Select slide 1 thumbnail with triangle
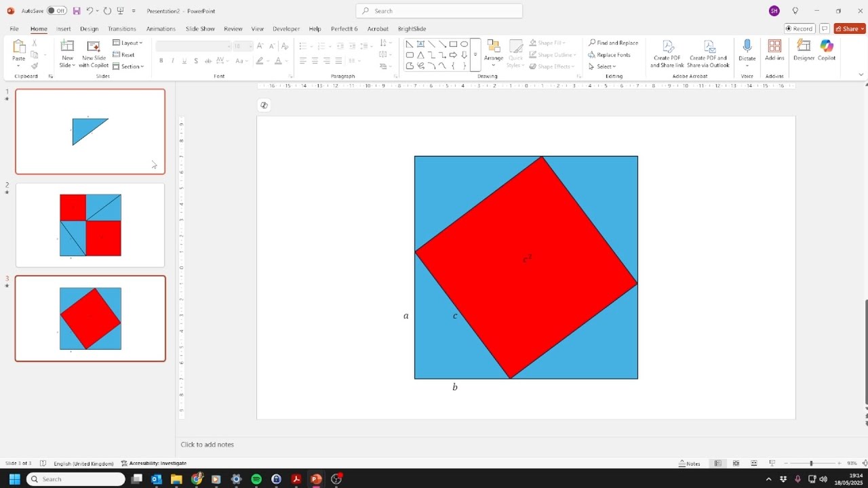The image size is (868, 488). click(x=90, y=131)
